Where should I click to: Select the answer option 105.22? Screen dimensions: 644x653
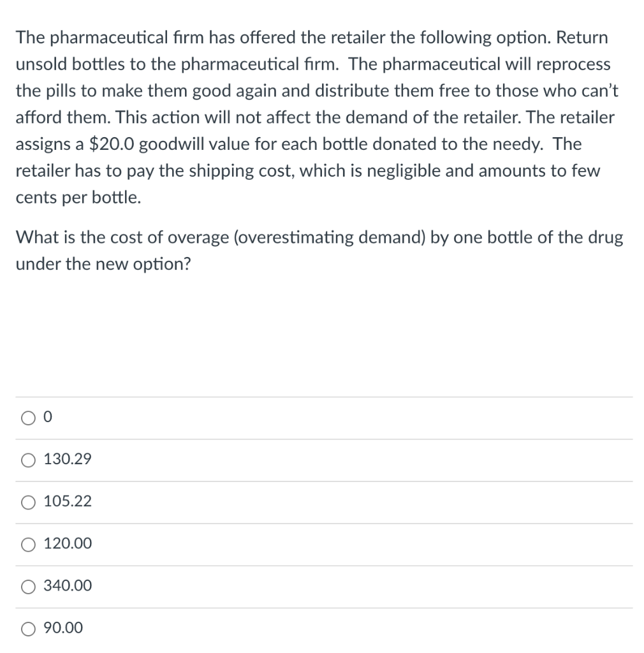tap(27, 503)
